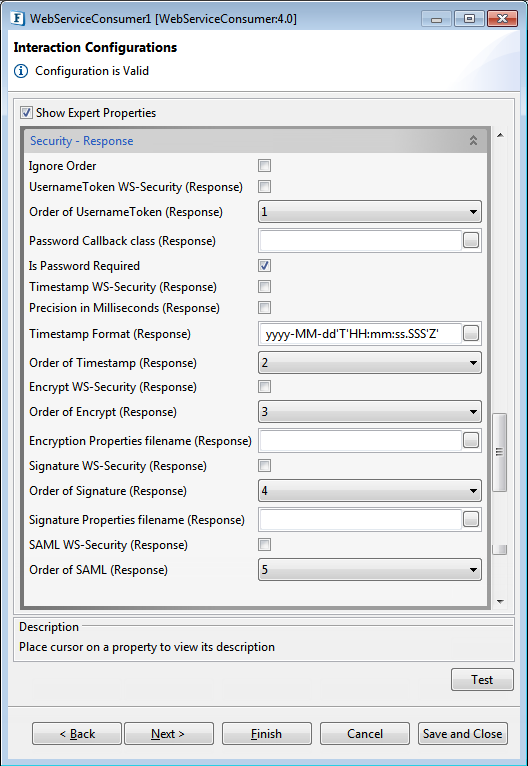The height and width of the screenshot is (766, 528).
Task: Click scroll down arrow of properties panel
Action: click(x=500, y=601)
